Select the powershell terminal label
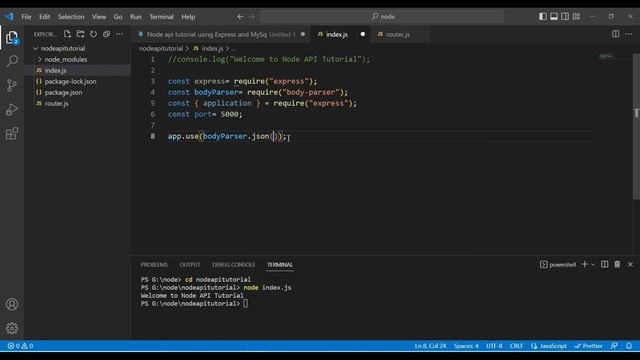This screenshot has height=360, width=640. click(558, 264)
